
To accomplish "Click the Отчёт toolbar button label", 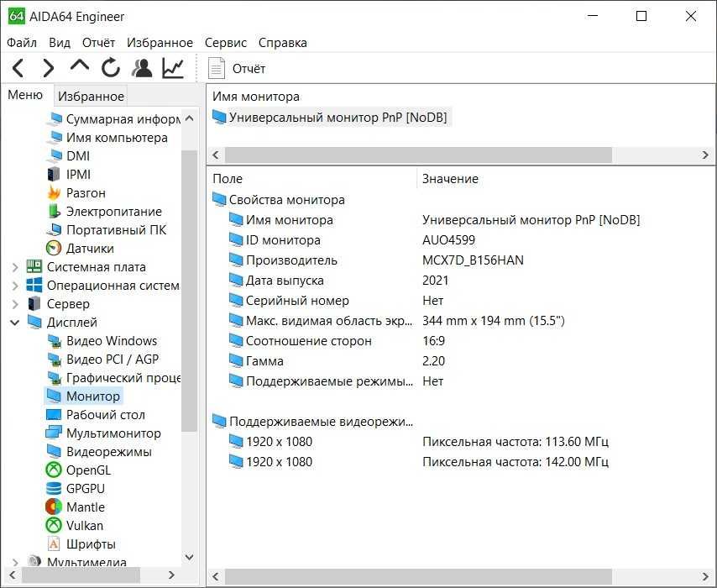I will click(249, 69).
